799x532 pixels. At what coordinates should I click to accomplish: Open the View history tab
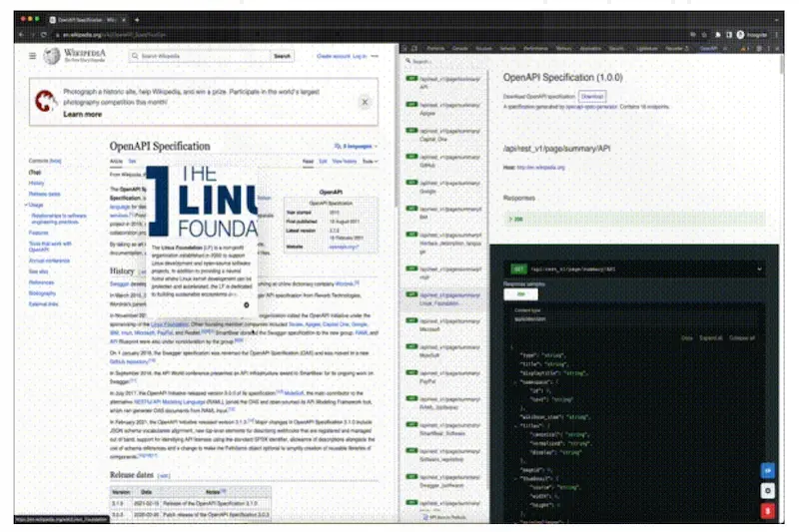[x=345, y=161]
